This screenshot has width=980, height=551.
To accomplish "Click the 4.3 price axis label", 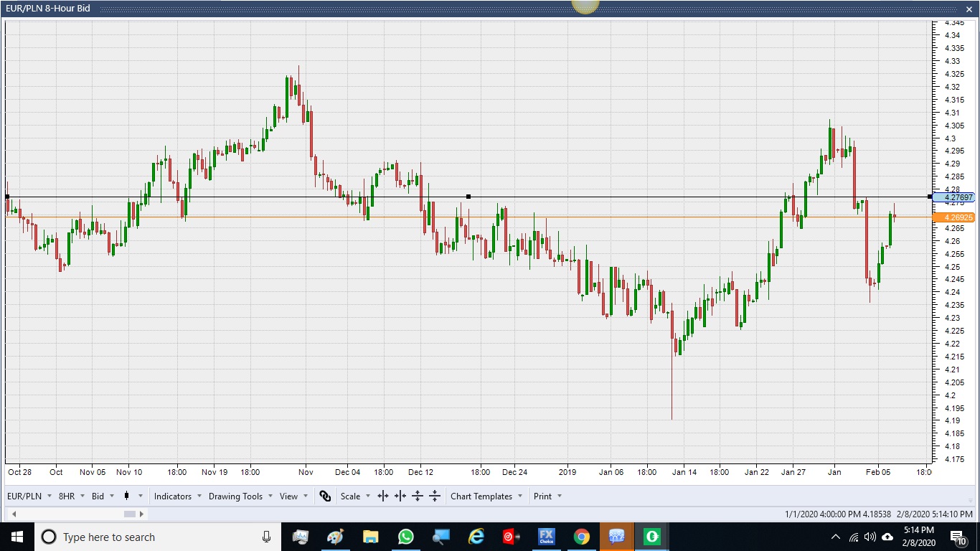I will [950, 138].
